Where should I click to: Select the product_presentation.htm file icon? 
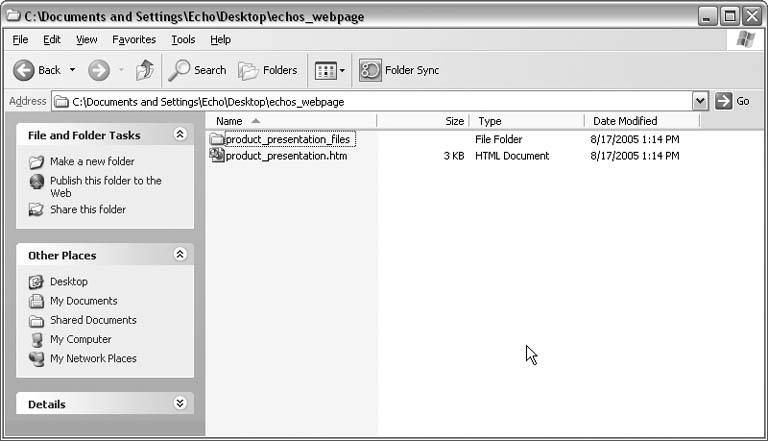217,156
